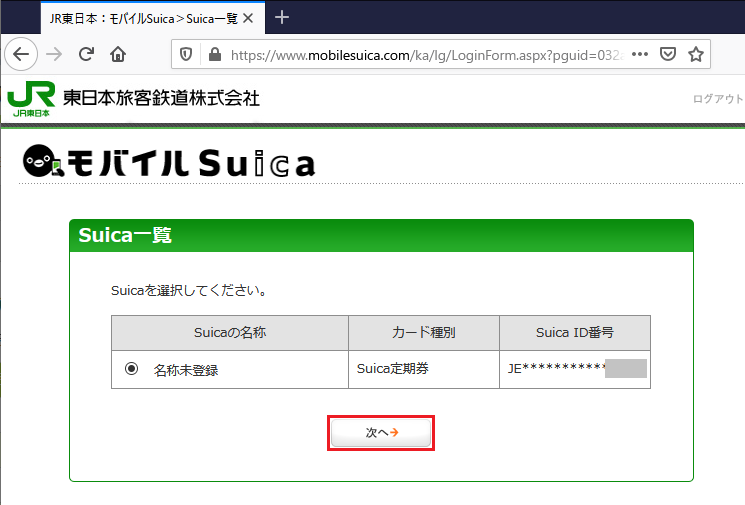Show site security padlock info
Viewport: 745px width, 505px height.
[211, 55]
